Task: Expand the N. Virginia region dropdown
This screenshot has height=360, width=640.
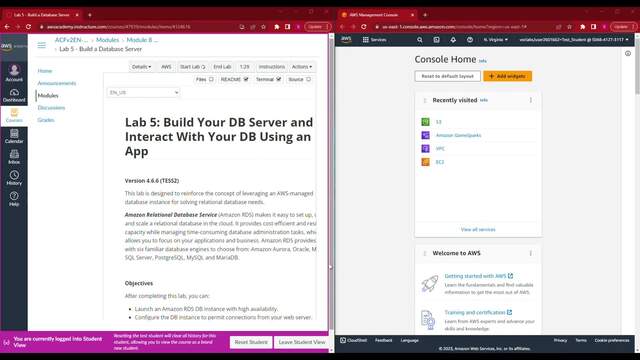Action: [x=496, y=40]
